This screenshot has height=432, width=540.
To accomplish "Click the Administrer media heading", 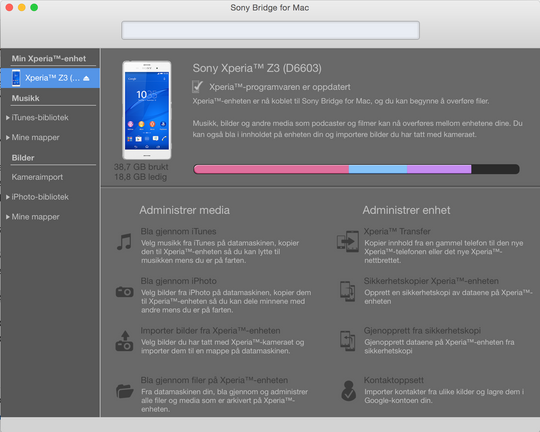I will (185, 210).
